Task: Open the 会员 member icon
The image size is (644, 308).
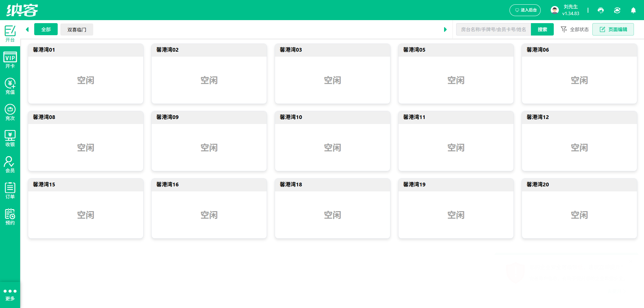Action: [10, 164]
